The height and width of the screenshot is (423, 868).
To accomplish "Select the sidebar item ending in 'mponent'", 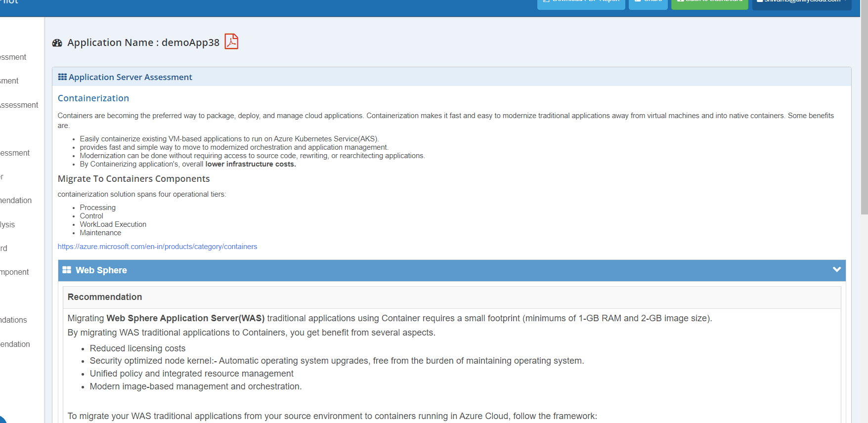I will (x=14, y=272).
